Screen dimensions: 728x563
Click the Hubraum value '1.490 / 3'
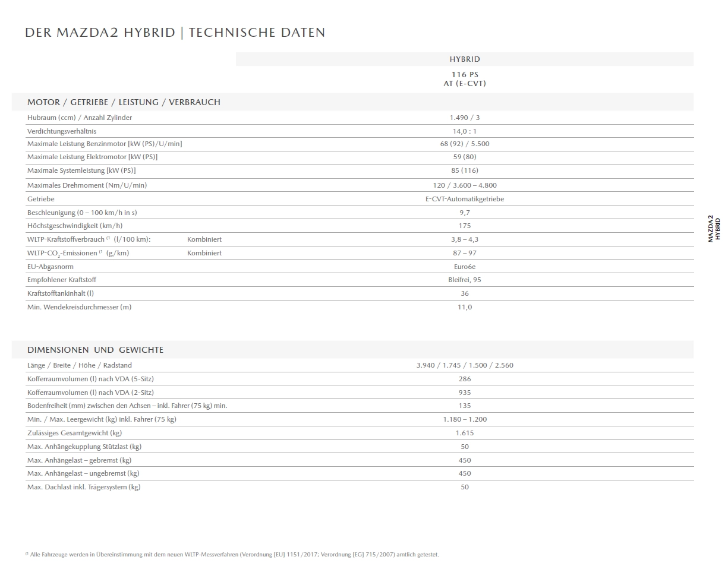pyautogui.click(x=464, y=118)
